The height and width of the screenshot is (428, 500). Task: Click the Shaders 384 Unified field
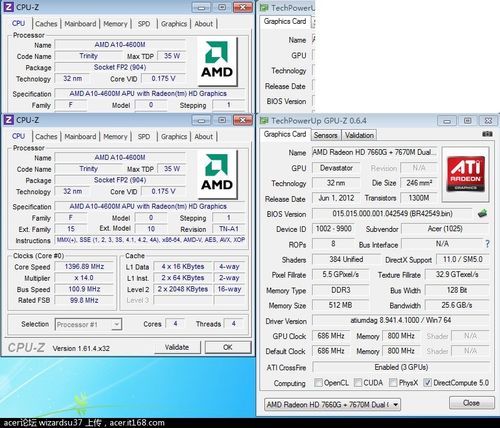click(346, 259)
